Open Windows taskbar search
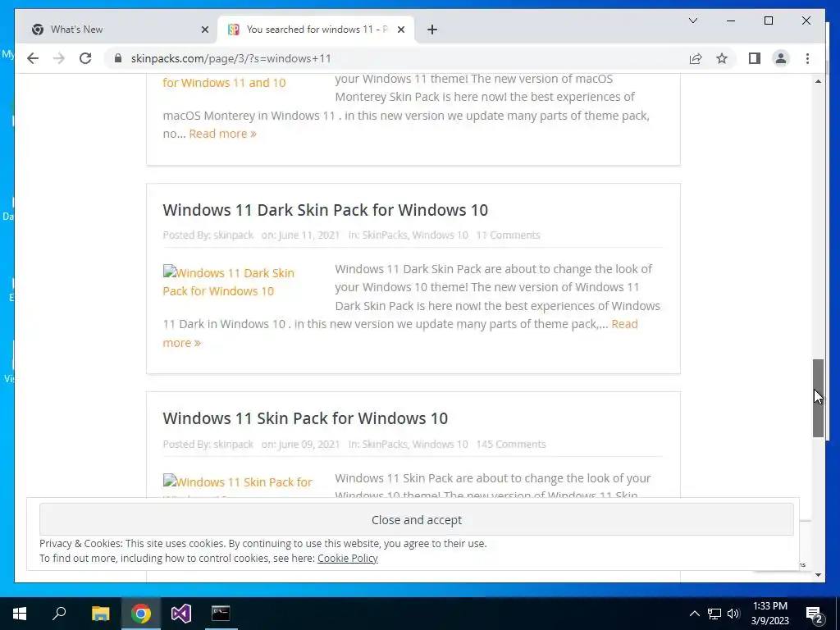840x630 pixels. click(59, 614)
